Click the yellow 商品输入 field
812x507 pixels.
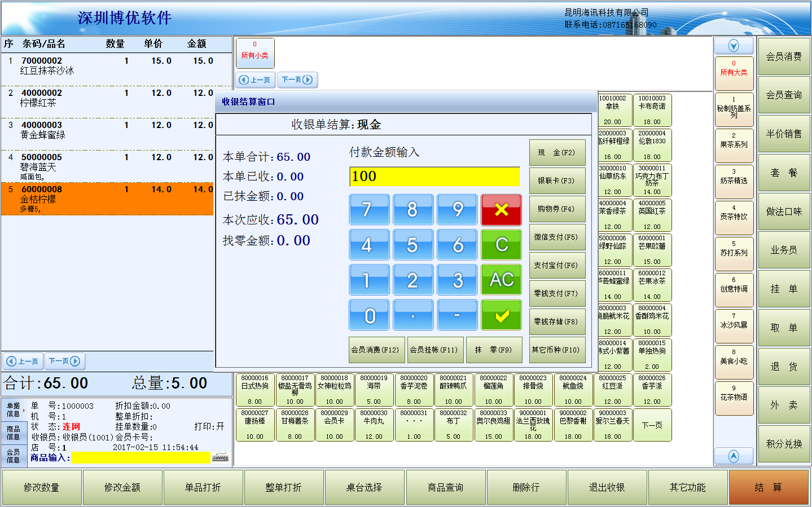click(141, 457)
